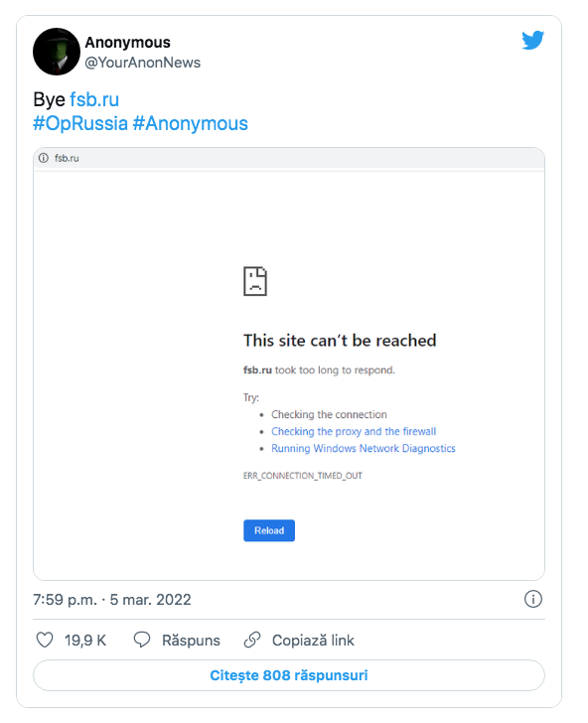Click the Anonymous display name
The width and height of the screenshot is (588, 723).
pyautogui.click(x=128, y=43)
